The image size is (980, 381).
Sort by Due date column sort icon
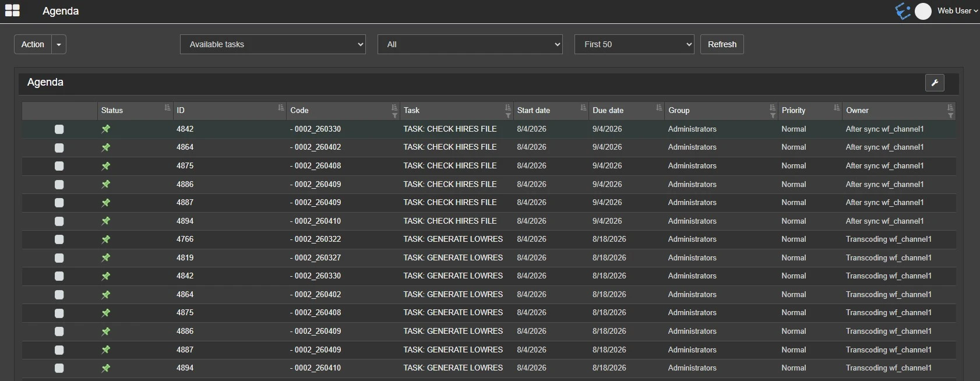[x=659, y=107]
